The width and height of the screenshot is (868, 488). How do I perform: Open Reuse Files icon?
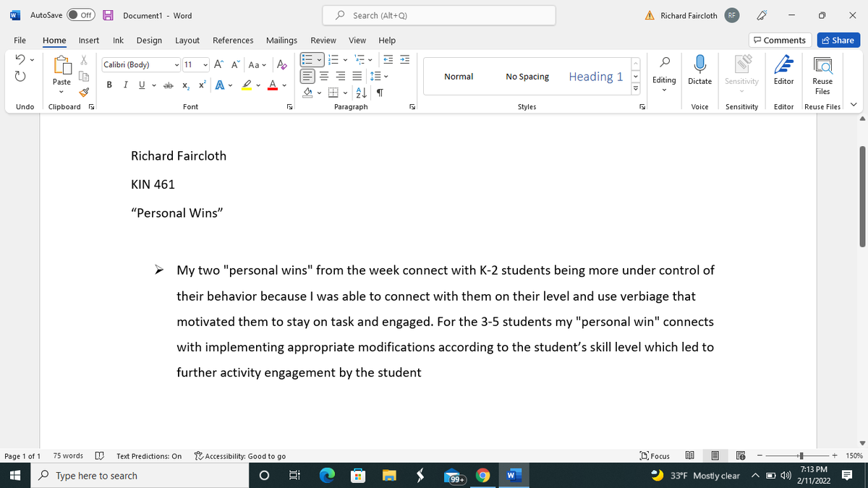pos(822,64)
